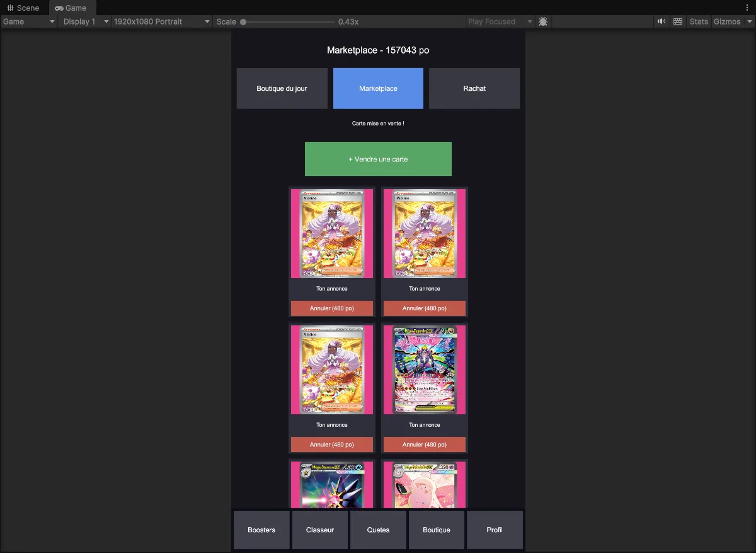Toggle the Stats overlay
Image resolution: width=756 pixels, height=553 pixels.
coord(699,21)
